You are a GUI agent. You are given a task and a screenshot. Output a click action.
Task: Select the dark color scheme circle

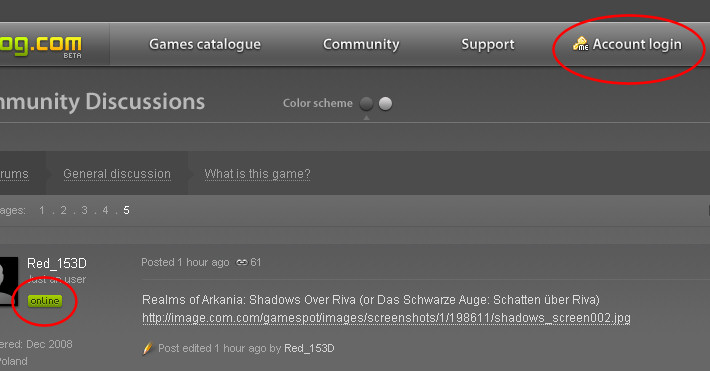[x=366, y=104]
